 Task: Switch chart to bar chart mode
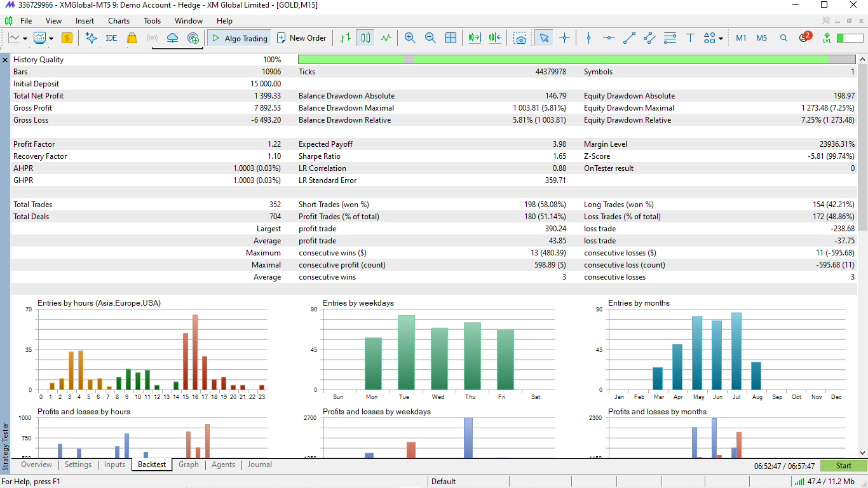click(x=345, y=38)
